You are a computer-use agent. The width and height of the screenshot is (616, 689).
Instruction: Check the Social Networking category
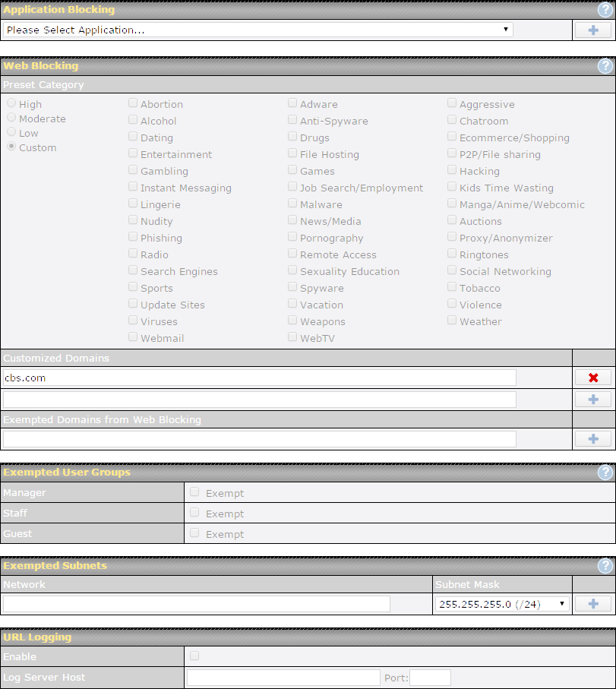[452, 270]
